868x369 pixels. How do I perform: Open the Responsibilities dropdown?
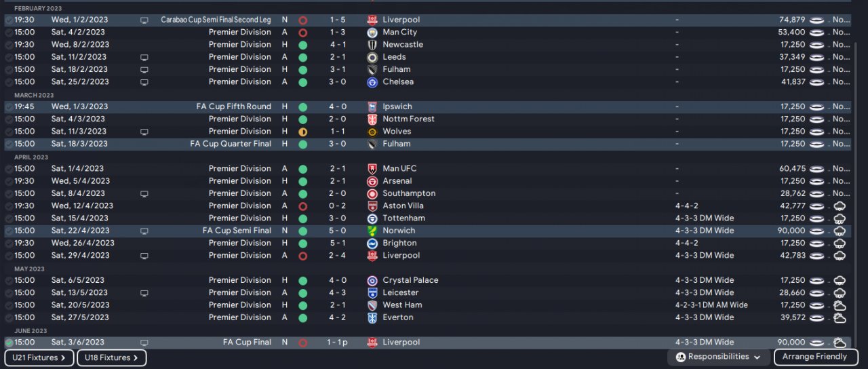point(718,357)
